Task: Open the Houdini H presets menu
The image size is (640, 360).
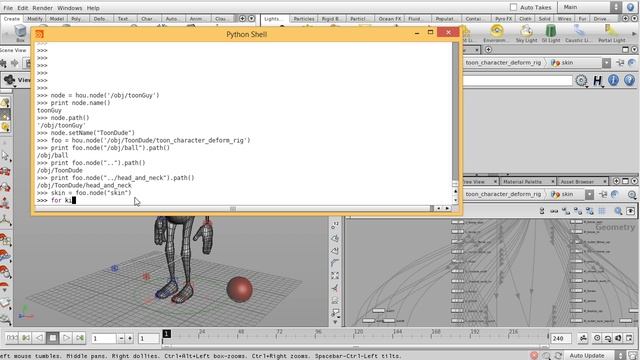Action: pyautogui.click(x=597, y=80)
